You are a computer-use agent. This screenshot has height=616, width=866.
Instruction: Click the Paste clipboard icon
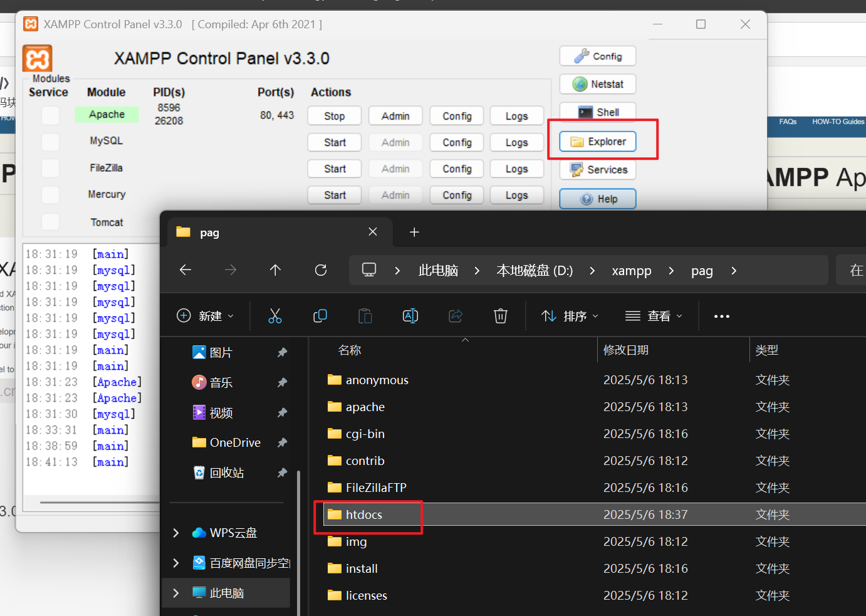(x=365, y=316)
